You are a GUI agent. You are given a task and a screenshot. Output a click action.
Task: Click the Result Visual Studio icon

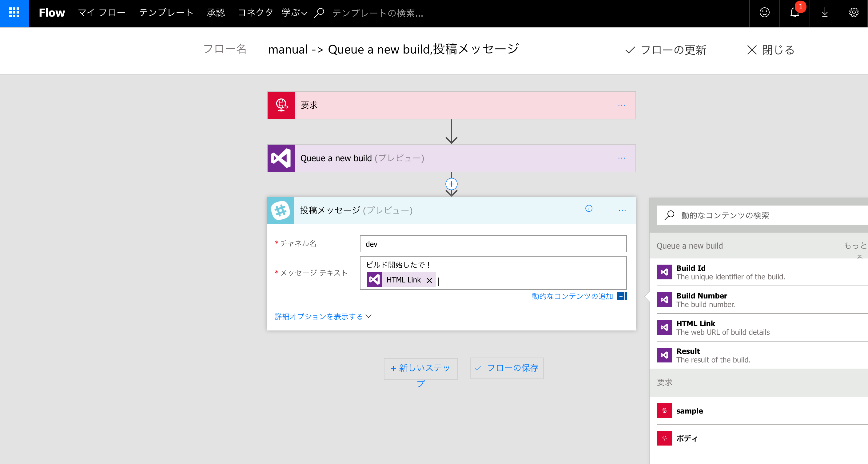pyautogui.click(x=664, y=355)
